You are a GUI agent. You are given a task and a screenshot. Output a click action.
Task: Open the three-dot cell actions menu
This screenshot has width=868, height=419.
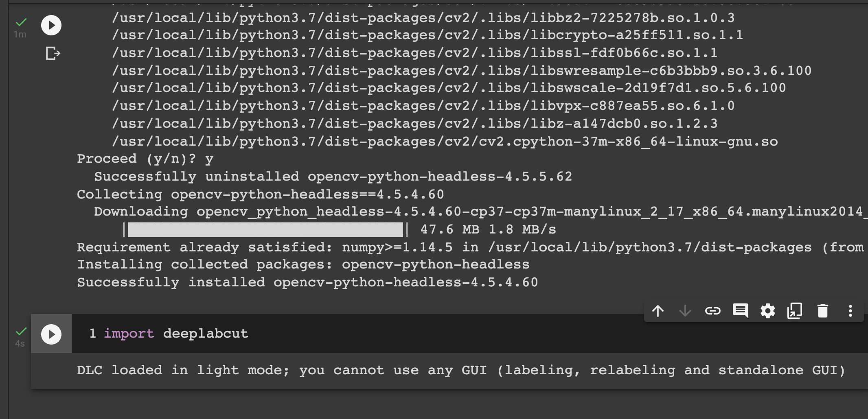(850, 311)
